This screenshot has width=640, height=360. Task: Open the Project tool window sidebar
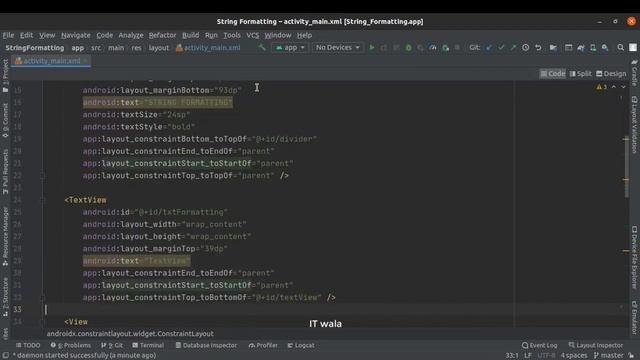(x=5, y=76)
